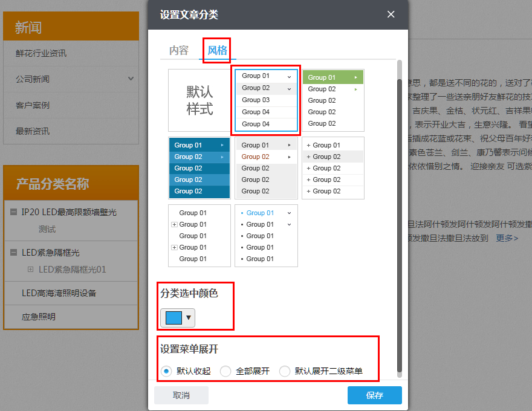This screenshot has height=411, width=532.
Task: Select 默认收起 menu option
Action: point(166,371)
